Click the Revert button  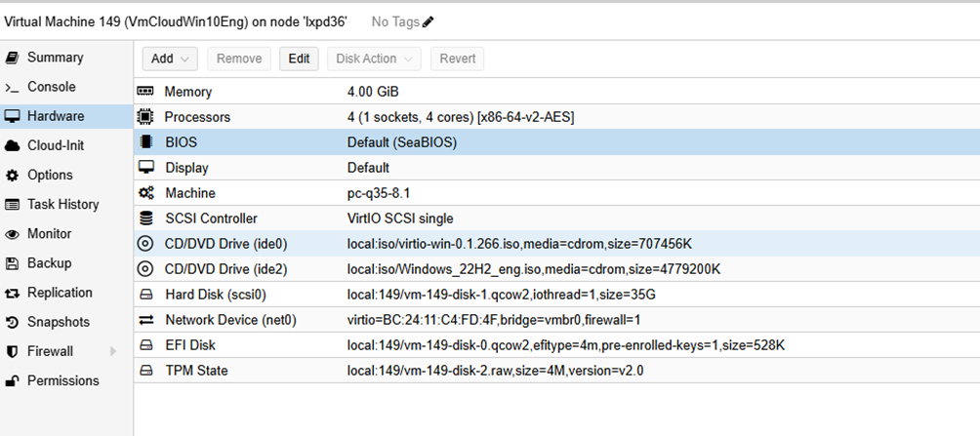coord(458,59)
